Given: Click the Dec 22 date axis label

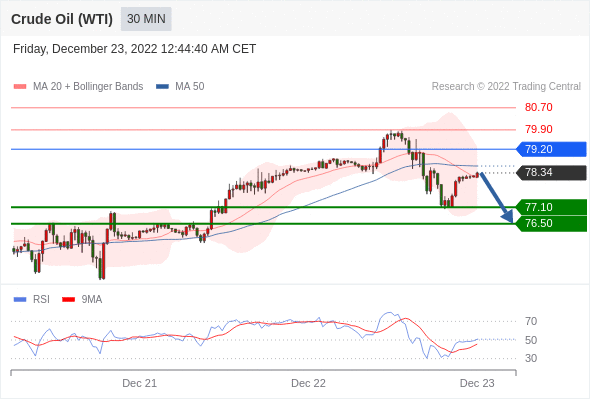Looking at the screenshot, I should coord(308,383).
